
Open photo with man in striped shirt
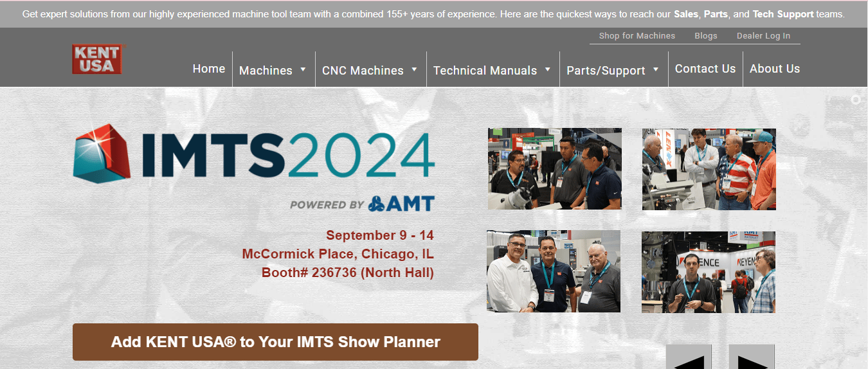[709, 169]
